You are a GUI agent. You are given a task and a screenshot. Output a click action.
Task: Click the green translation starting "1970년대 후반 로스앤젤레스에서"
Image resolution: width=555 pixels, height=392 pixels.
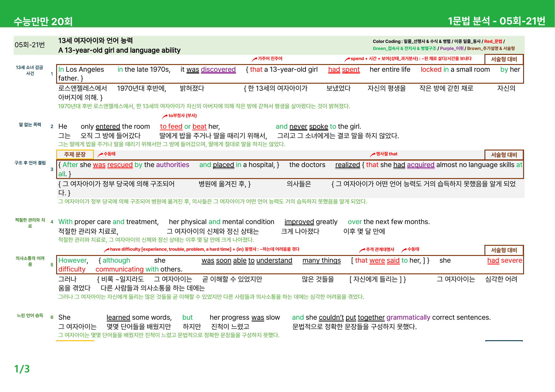(x=204, y=106)
